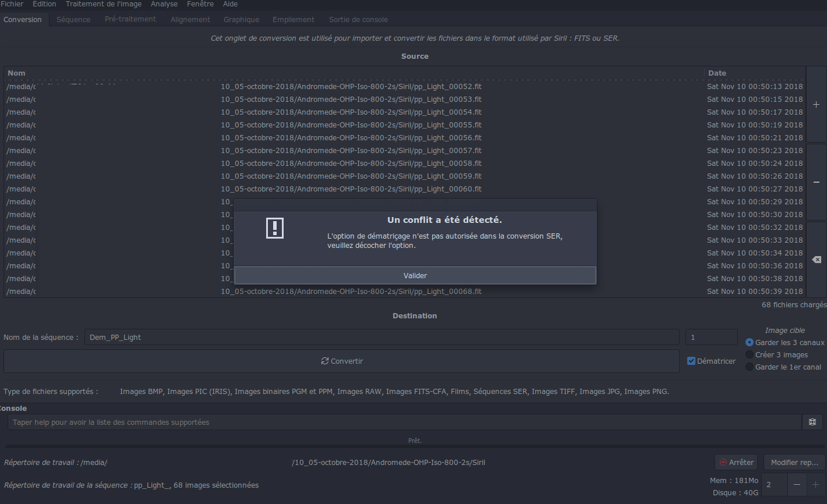The image size is (827, 504).
Task: Click the minus icon to remove selected files
Action: click(x=816, y=182)
